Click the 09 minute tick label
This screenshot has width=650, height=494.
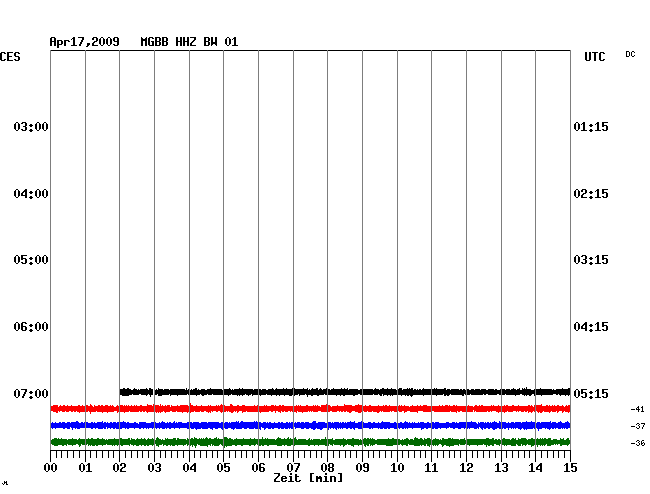362,468
